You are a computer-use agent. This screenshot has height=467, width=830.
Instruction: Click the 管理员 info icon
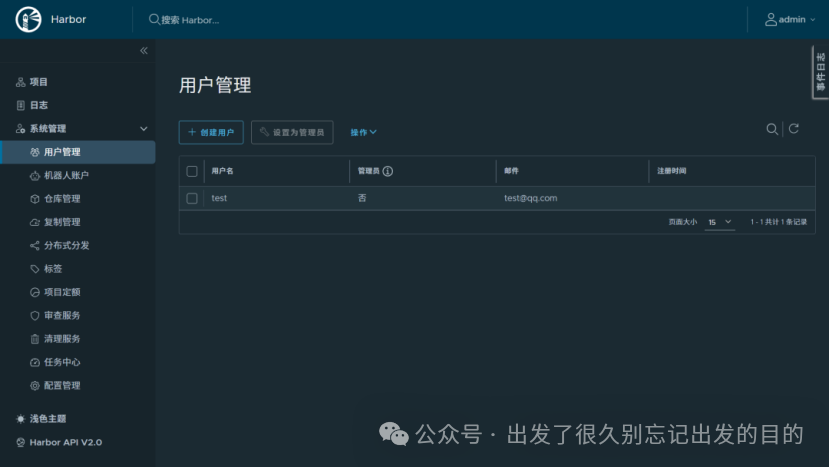pyautogui.click(x=387, y=171)
